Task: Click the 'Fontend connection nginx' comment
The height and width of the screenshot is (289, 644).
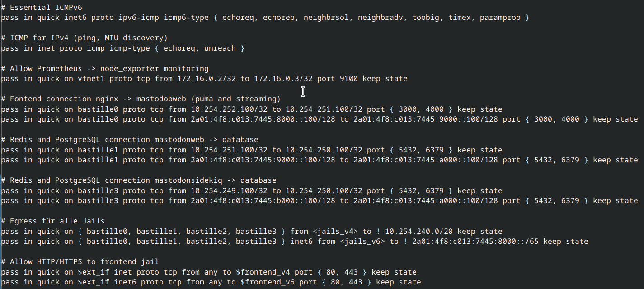Action: pyautogui.click(x=141, y=99)
